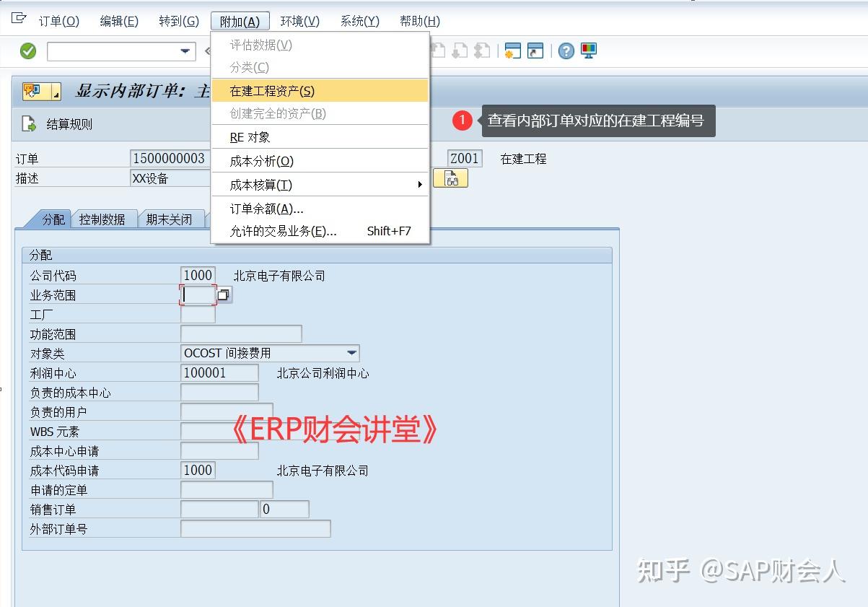Open the 环境(V) menu
The width and height of the screenshot is (868, 607).
click(299, 21)
